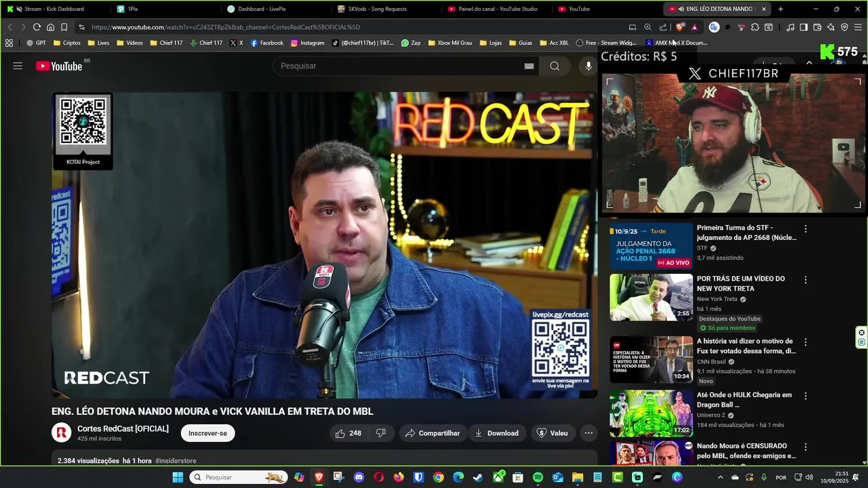The width and height of the screenshot is (868, 488).
Task: Focus the YouTube Pesquisar search field
Action: click(400, 66)
